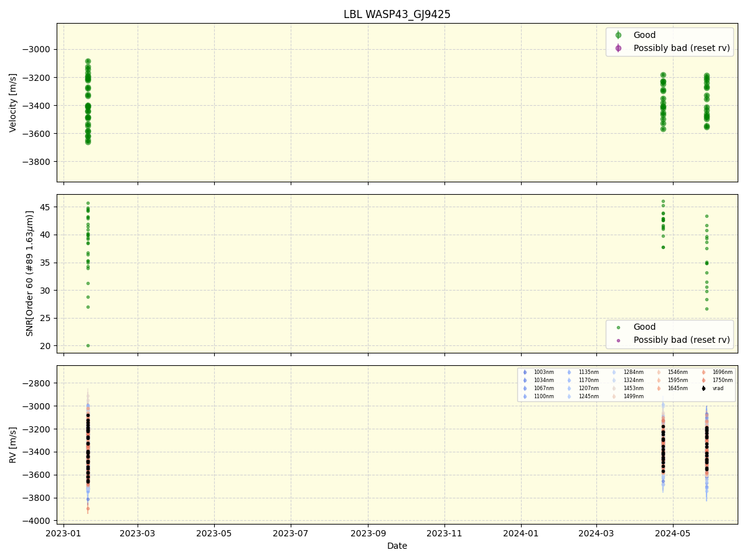
Task: Click green Good marker in SNR legend
Action: pyautogui.click(x=618, y=327)
